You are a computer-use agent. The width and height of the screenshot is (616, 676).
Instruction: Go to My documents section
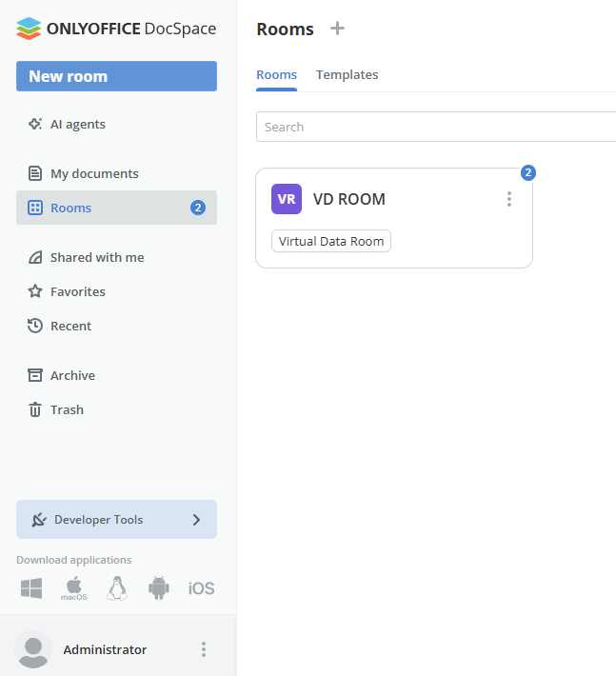coord(93,173)
